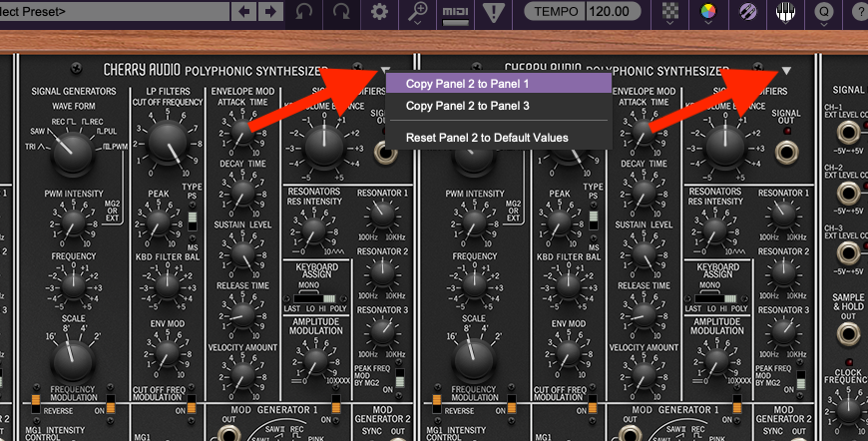Click the Peak knob on left panel
This screenshot has height=441, width=868.
(159, 223)
